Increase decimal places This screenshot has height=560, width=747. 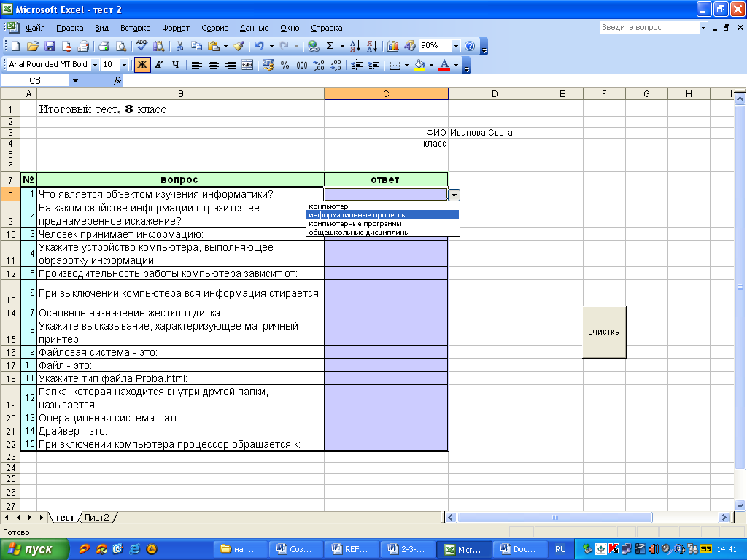319,65
